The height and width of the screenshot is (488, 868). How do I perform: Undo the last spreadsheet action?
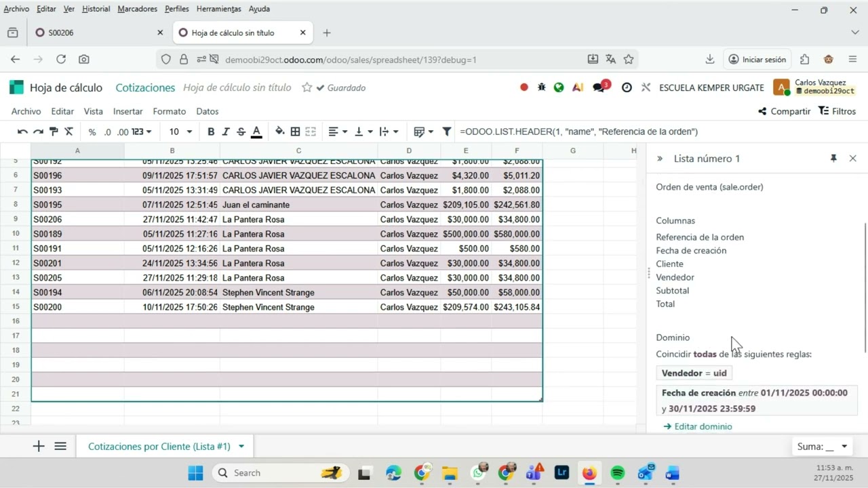(22, 131)
